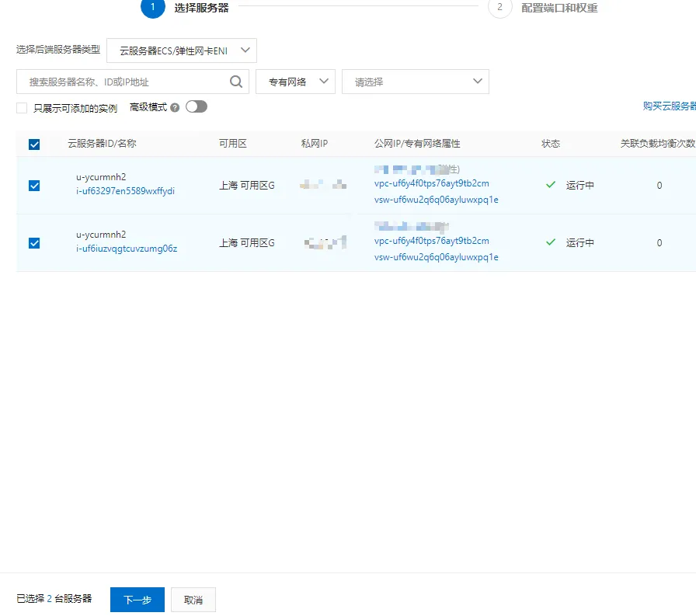Click the 关联负载均衡次数 column header
This screenshot has width=696, height=616.
658,144
